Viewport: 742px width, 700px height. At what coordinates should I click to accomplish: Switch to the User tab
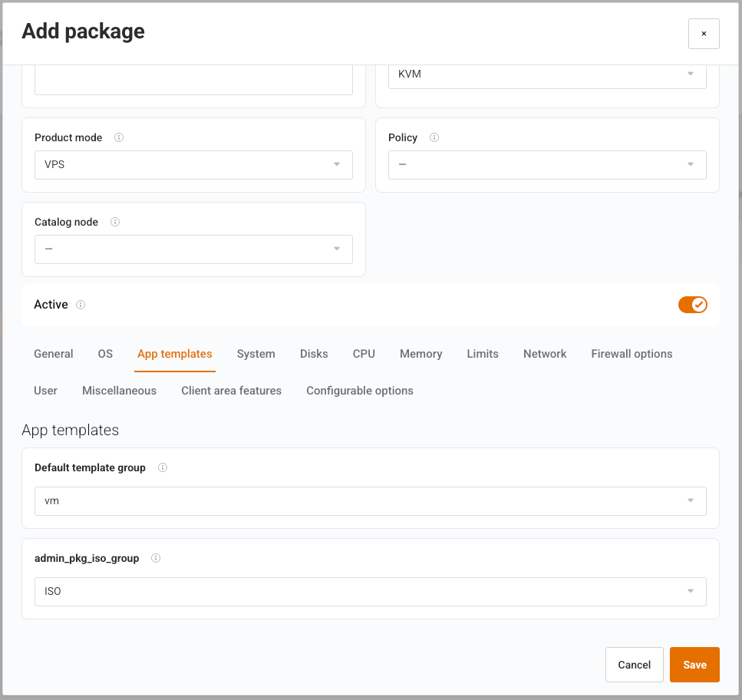click(45, 391)
